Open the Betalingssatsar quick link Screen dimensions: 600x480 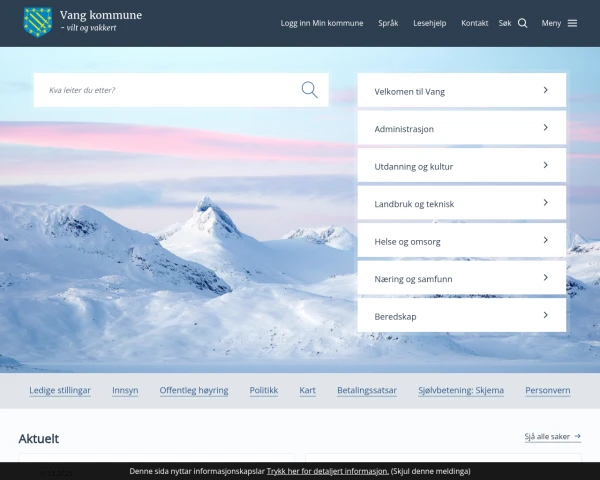click(x=367, y=390)
